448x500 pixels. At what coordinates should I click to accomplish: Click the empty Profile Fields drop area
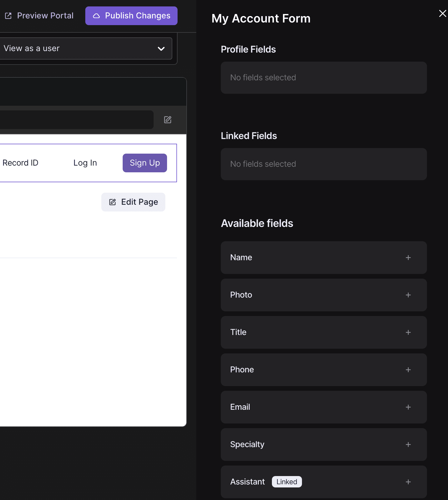click(324, 78)
